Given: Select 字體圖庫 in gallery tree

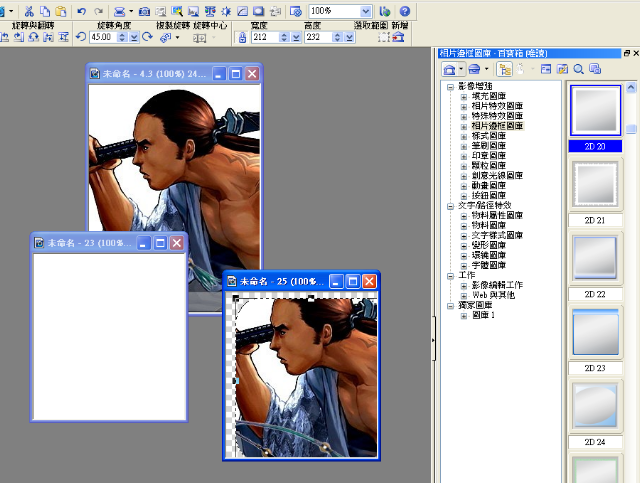Looking at the screenshot, I should (489, 265).
